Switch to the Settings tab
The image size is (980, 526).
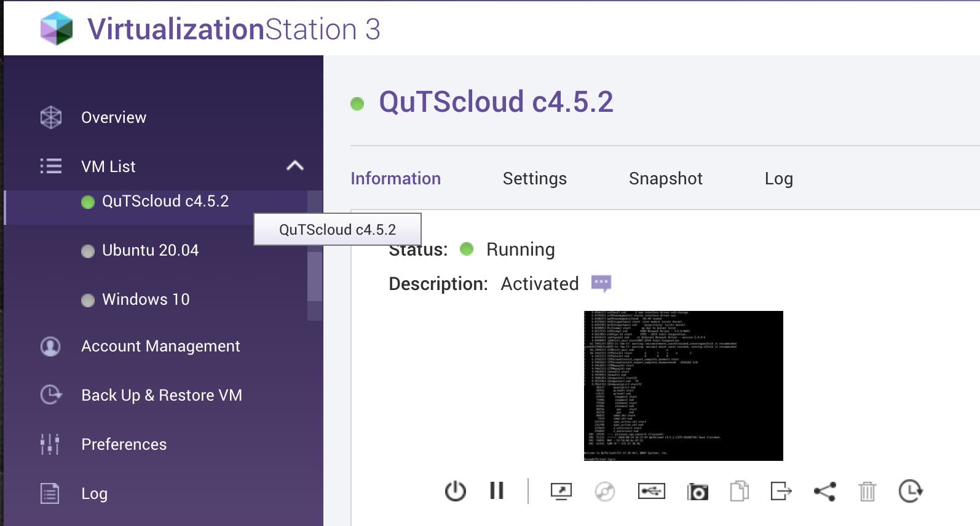pos(534,179)
